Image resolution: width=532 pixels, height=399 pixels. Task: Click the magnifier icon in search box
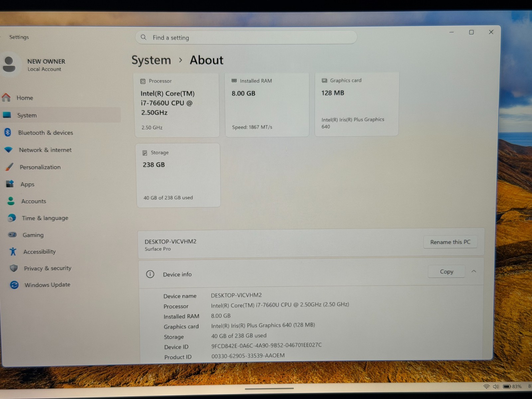[x=144, y=37]
